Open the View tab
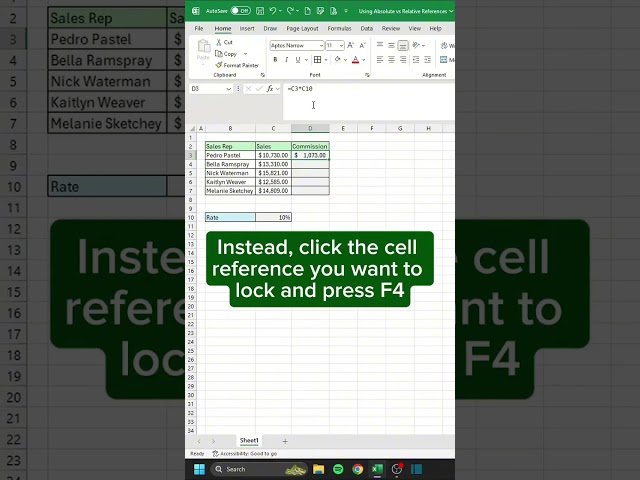 (415, 29)
